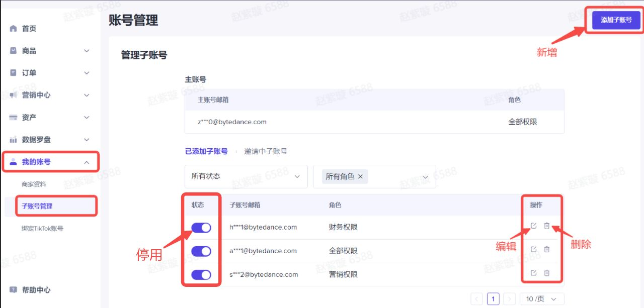Click the edit icon for a***1@bytedance.com
This screenshot has height=308, width=644.
click(x=534, y=249)
